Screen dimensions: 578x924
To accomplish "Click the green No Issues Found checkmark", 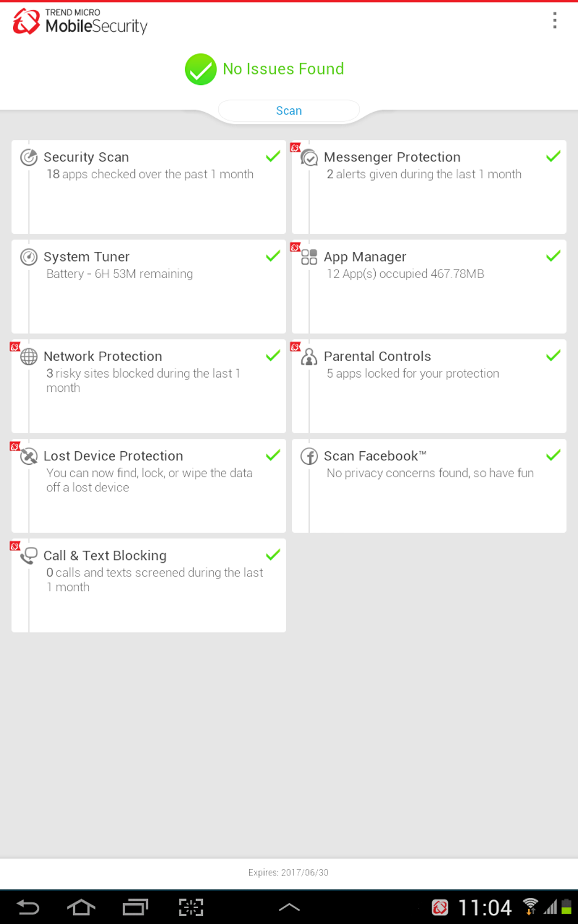I will (x=201, y=69).
